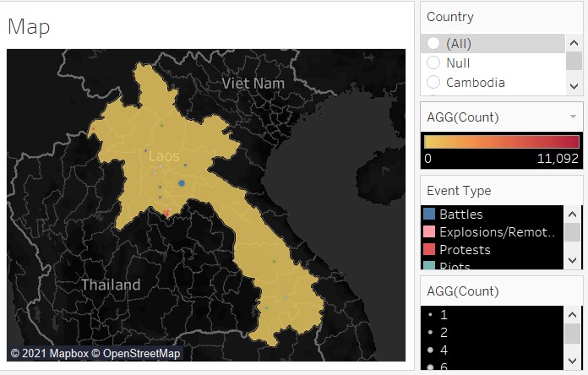Choose the Null country radio option
588x375 pixels.
[433, 62]
